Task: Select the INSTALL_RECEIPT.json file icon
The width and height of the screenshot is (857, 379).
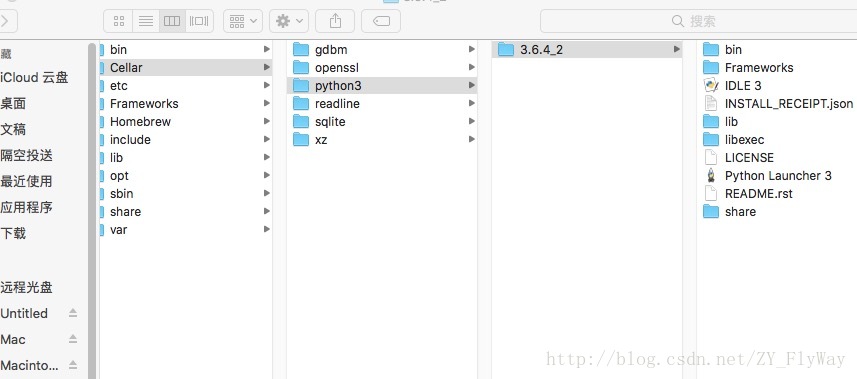Action: 711,104
